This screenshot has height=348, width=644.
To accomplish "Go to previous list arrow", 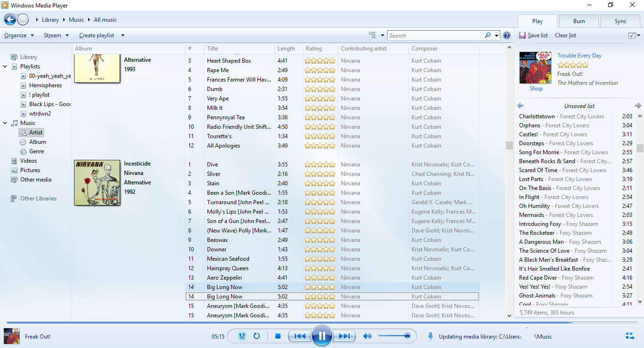I will point(520,106).
